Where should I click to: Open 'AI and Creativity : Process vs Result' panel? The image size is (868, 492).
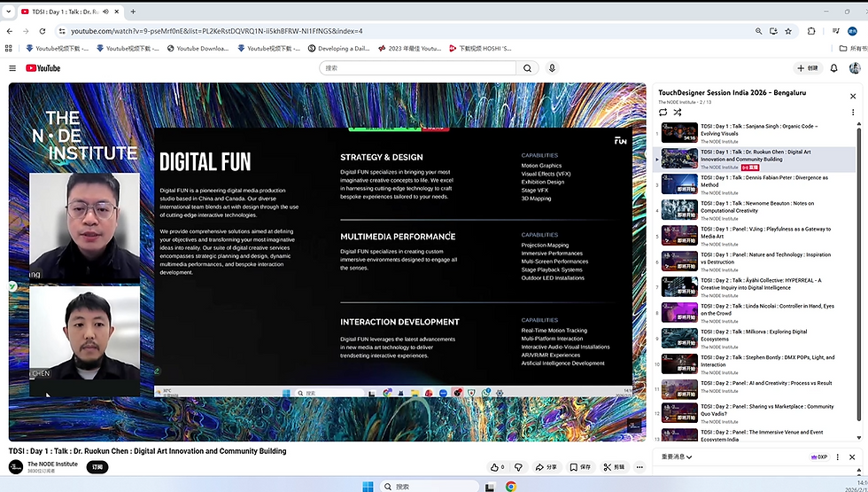pyautogui.click(x=754, y=390)
